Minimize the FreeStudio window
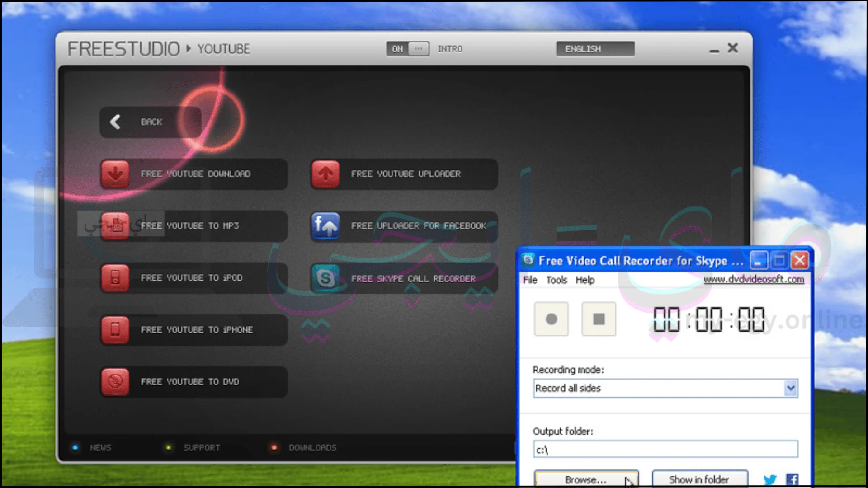 (714, 51)
